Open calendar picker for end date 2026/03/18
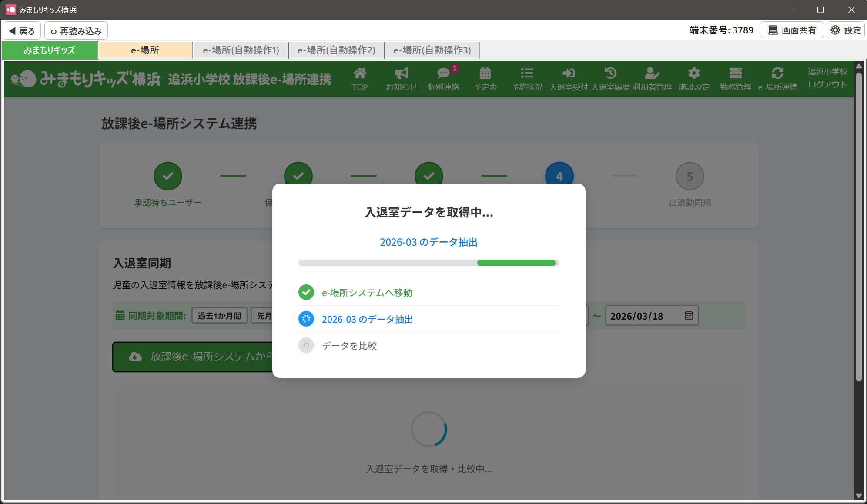The width and height of the screenshot is (867, 504). [689, 316]
